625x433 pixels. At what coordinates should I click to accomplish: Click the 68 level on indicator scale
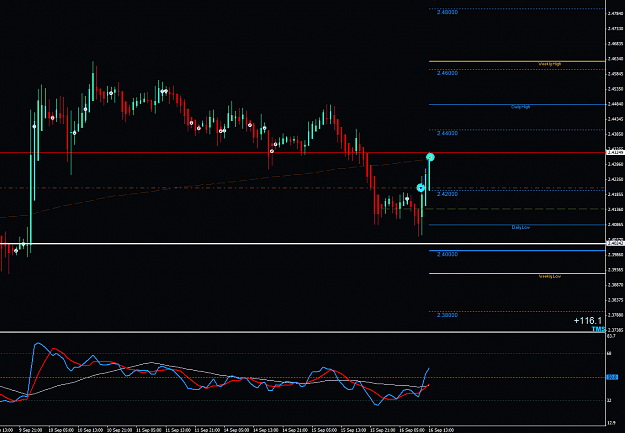coord(609,353)
